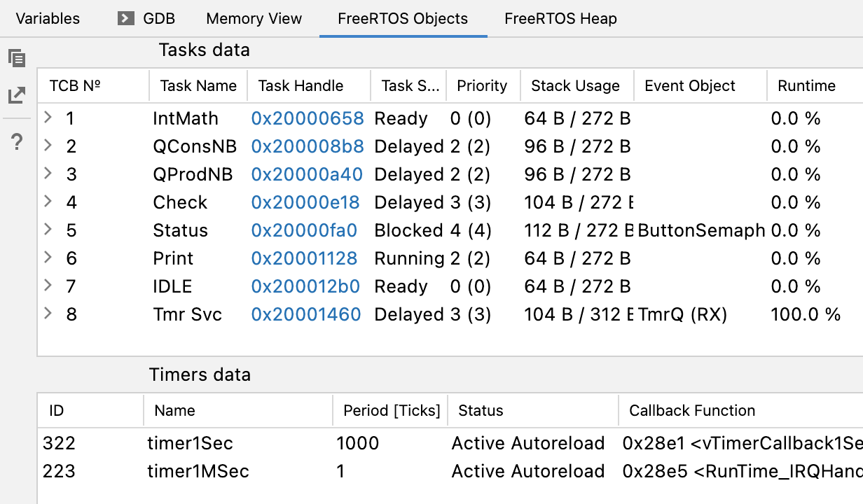The width and height of the screenshot is (863, 504).
Task: Follow the 0x20001128 Print handle link
Action: [x=304, y=258]
